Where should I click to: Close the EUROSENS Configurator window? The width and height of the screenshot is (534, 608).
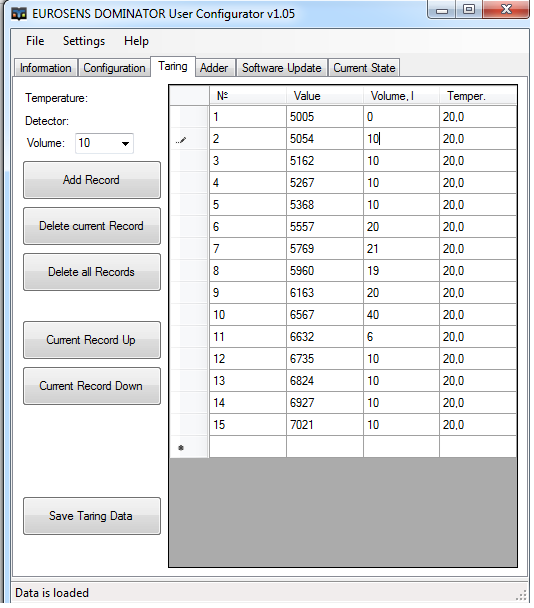pos(506,10)
